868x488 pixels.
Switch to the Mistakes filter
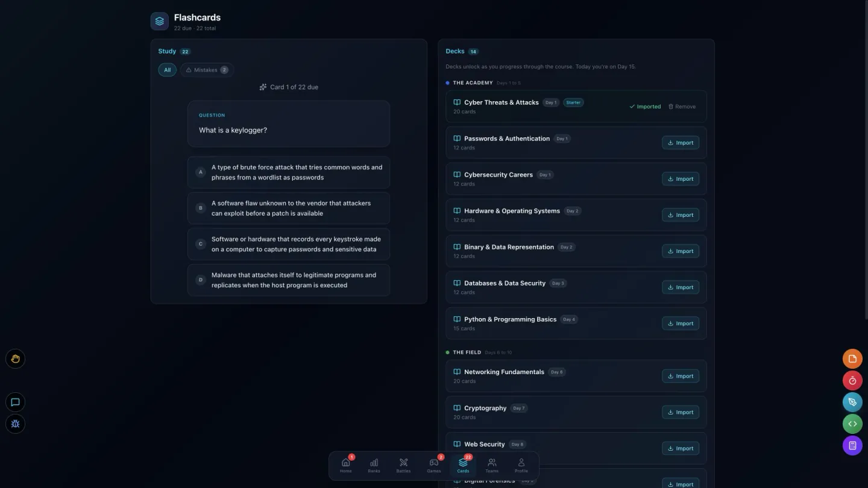coord(207,70)
